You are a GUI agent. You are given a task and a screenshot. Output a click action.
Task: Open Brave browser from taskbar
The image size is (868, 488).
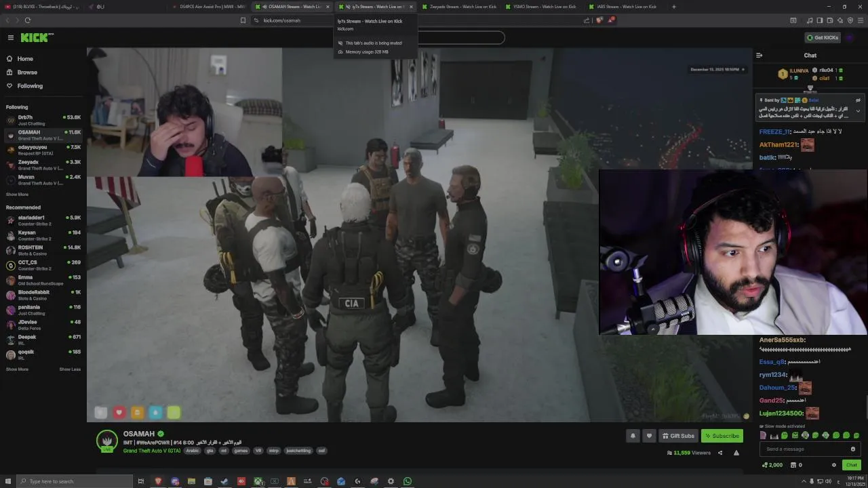pyautogui.click(x=158, y=481)
